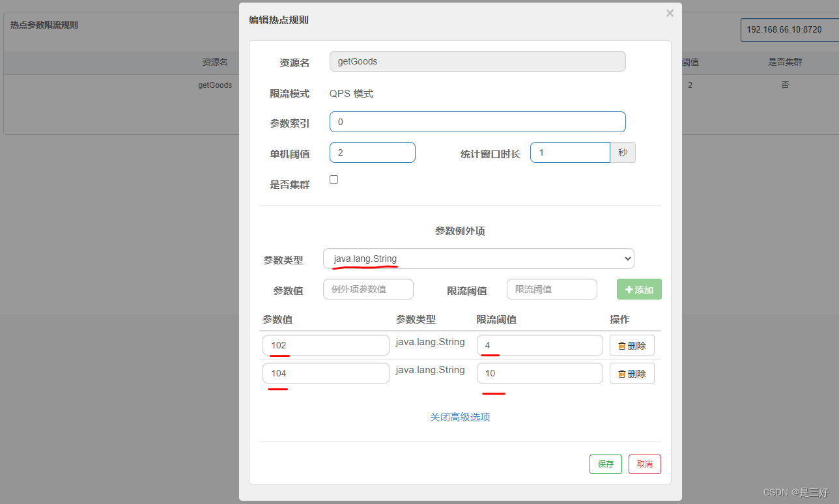Viewport: 839px width, 504px height.
Task: Click the green 添加 button
Action: (639, 289)
